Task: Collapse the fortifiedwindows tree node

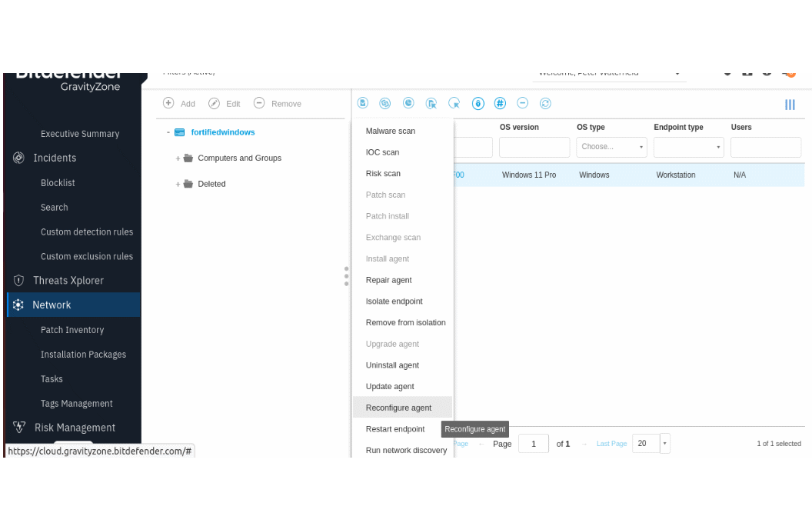Action: click(168, 132)
